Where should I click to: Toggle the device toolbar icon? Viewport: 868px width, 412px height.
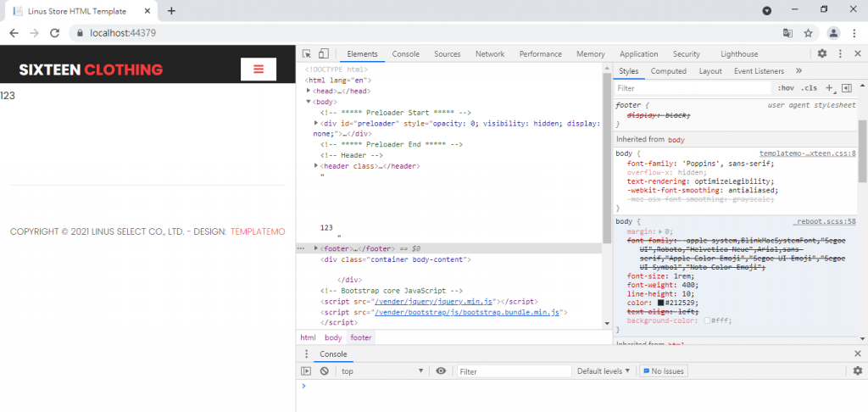pos(323,53)
